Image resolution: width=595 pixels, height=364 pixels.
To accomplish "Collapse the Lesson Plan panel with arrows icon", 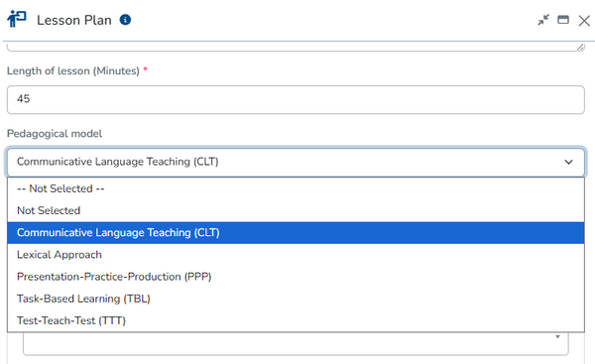I will (x=543, y=20).
